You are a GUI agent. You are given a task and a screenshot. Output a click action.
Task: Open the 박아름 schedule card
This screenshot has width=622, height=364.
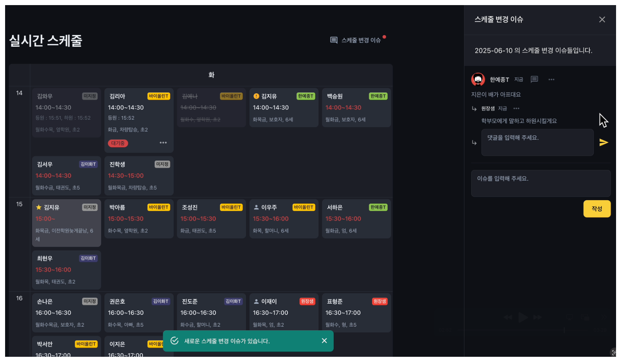[139, 219]
